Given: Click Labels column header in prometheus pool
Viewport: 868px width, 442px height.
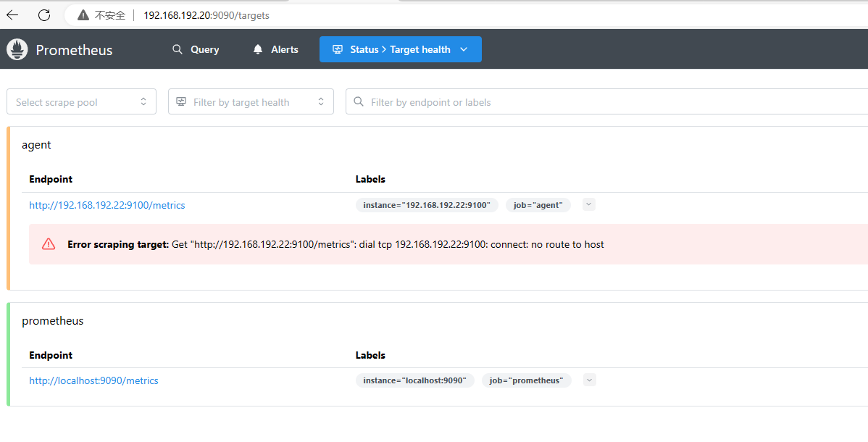Looking at the screenshot, I should 370,355.
